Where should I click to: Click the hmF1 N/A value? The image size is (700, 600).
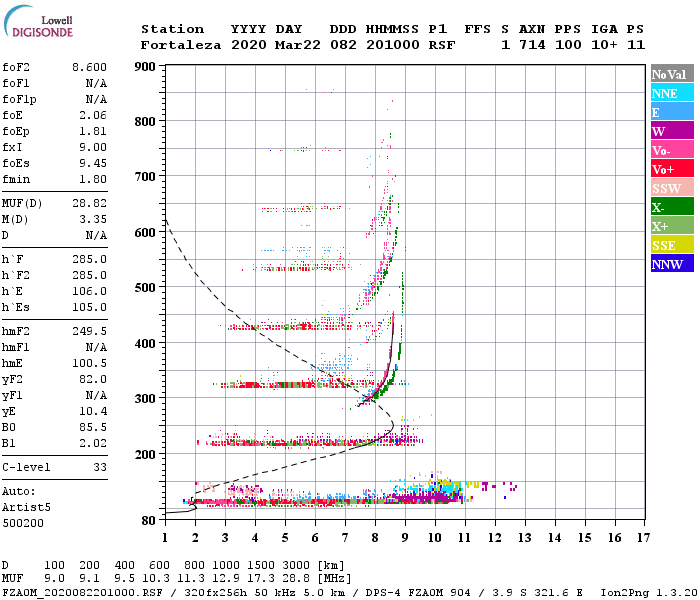click(x=96, y=347)
